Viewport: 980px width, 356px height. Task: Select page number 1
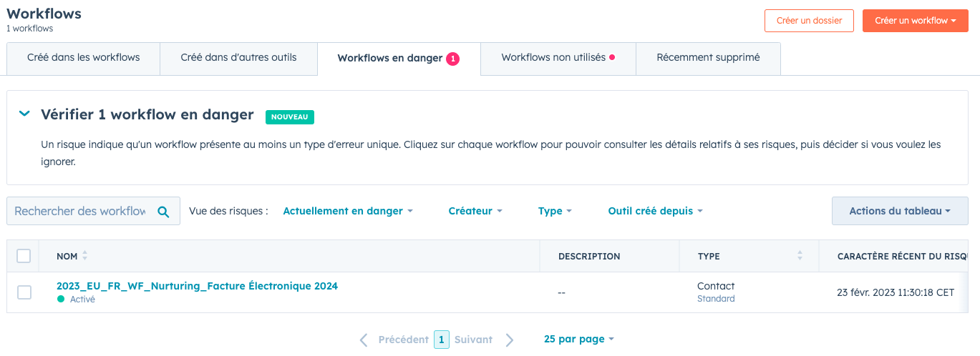coord(442,340)
